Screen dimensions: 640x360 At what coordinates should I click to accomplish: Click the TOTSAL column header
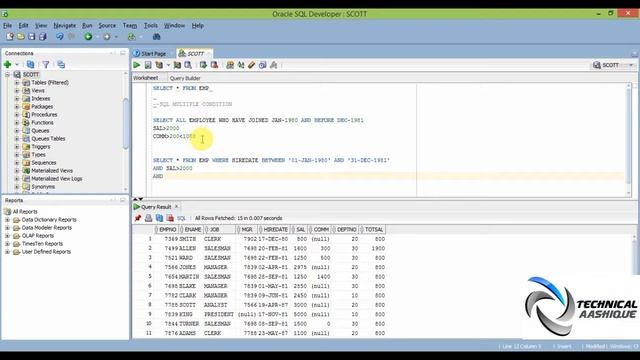pos(373,230)
